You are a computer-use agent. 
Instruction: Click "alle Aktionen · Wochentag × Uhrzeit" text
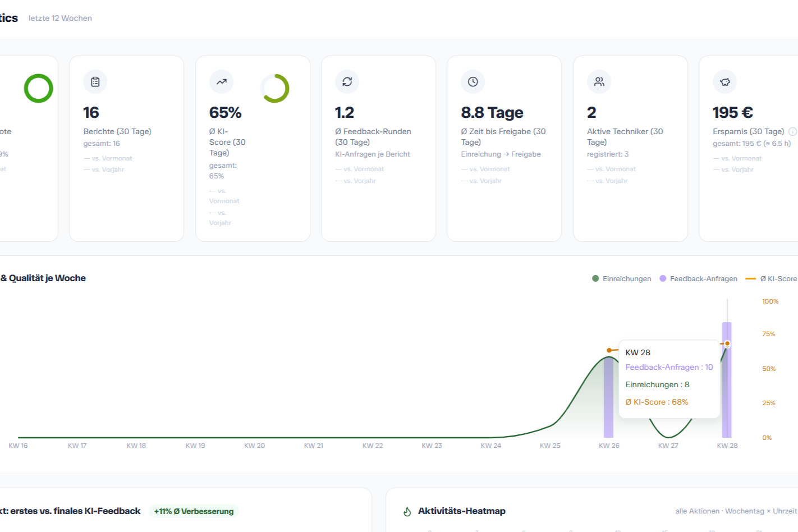point(736,511)
